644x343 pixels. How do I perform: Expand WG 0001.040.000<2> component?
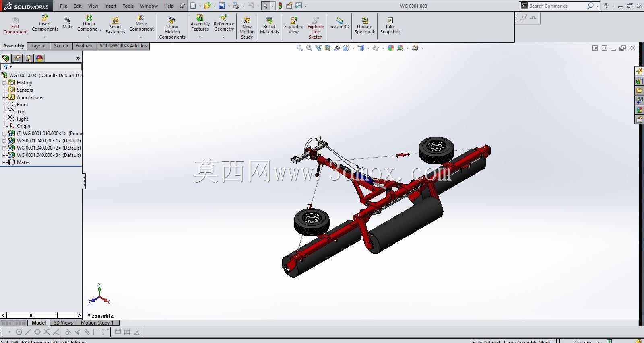[4, 148]
